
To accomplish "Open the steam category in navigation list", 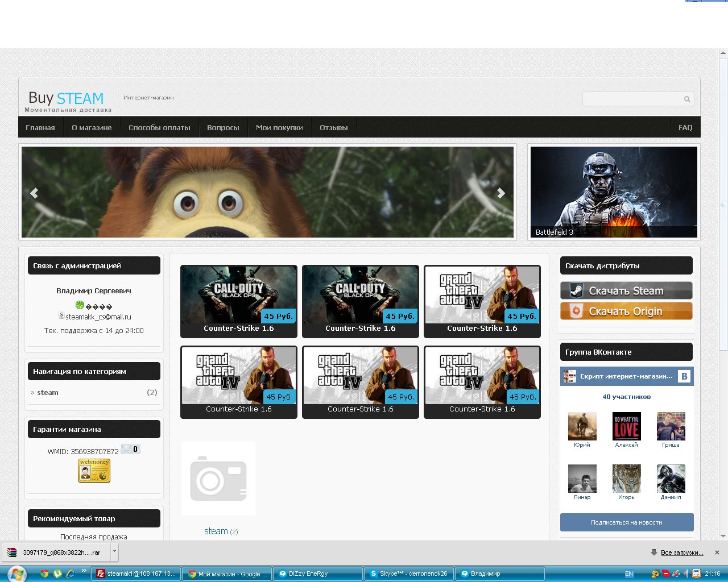I will coord(48,392).
